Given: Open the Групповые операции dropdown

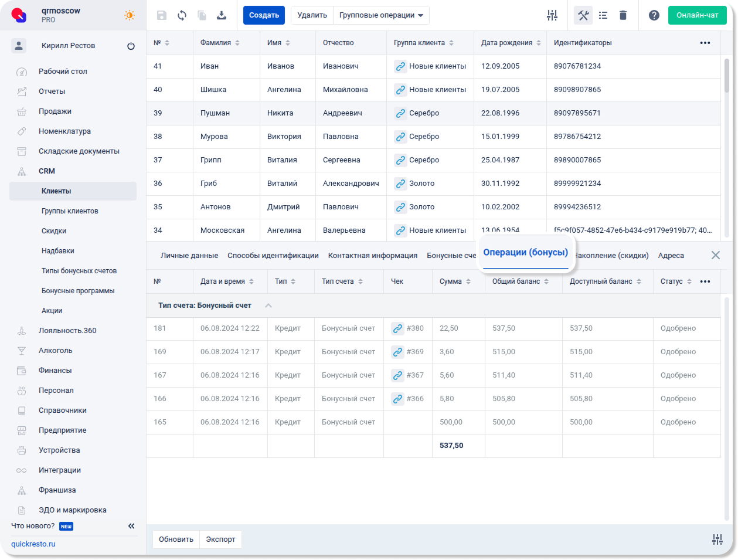Looking at the screenshot, I should click(x=381, y=15).
